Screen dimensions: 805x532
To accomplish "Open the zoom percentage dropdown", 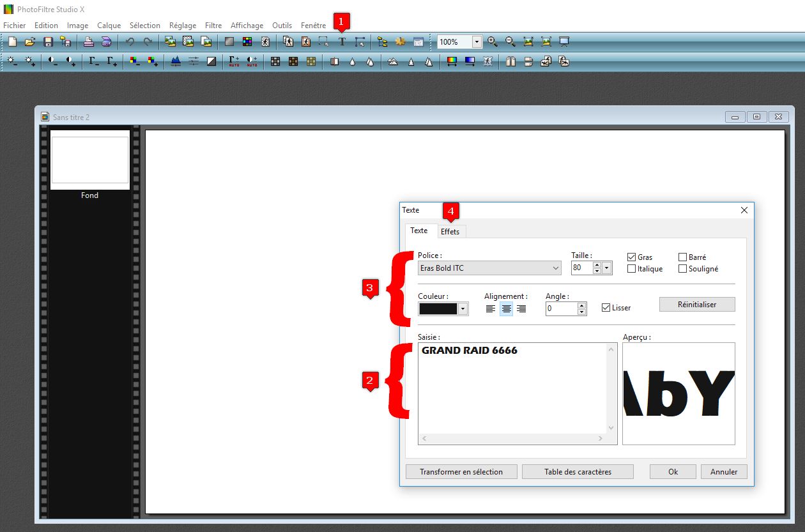I will (477, 42).
